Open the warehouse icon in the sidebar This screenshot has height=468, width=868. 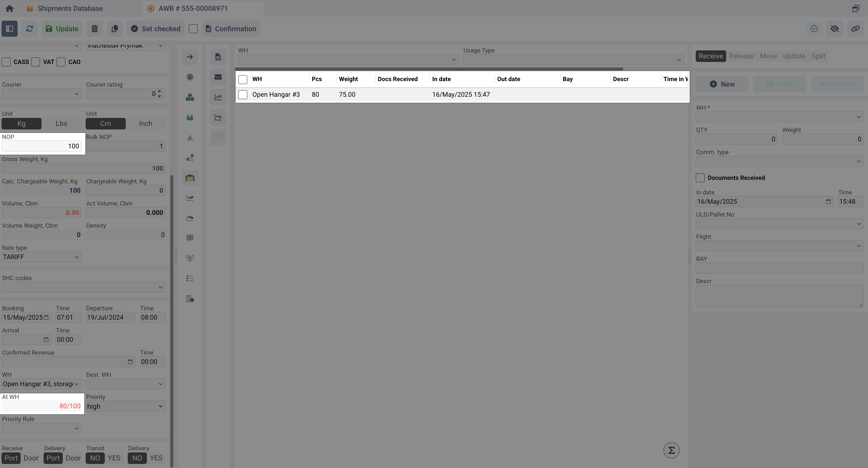(x=190, y=178)
